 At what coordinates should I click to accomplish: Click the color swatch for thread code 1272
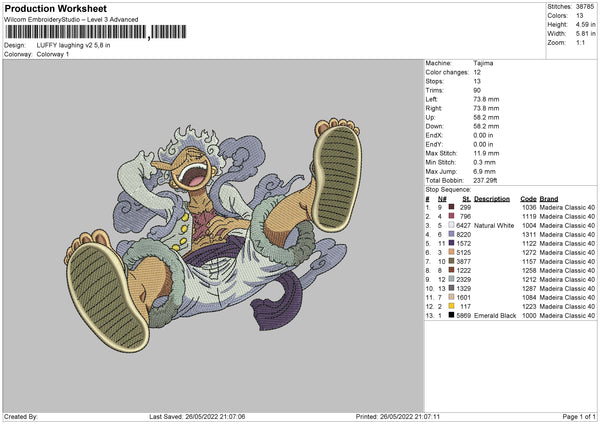451,252
